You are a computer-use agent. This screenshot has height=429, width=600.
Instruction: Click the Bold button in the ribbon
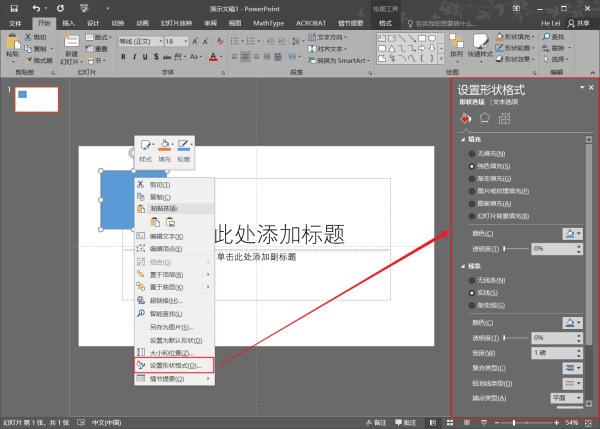[124, 56]
